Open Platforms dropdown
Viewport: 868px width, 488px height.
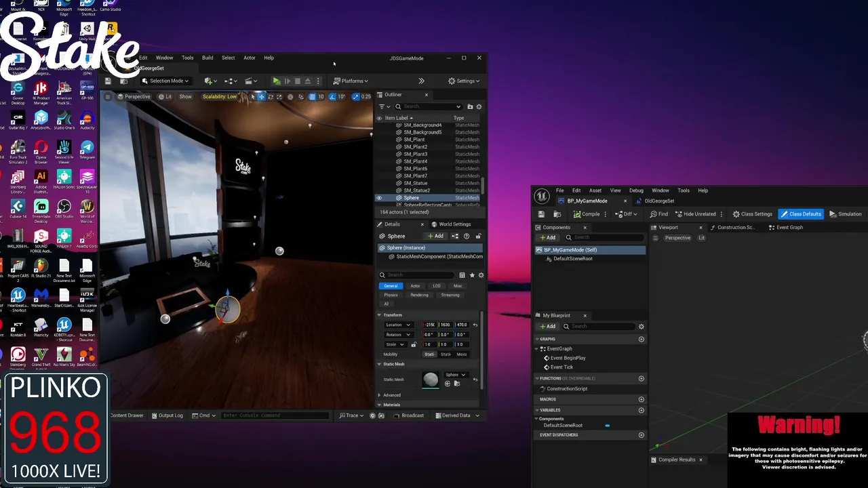point(351,81)
